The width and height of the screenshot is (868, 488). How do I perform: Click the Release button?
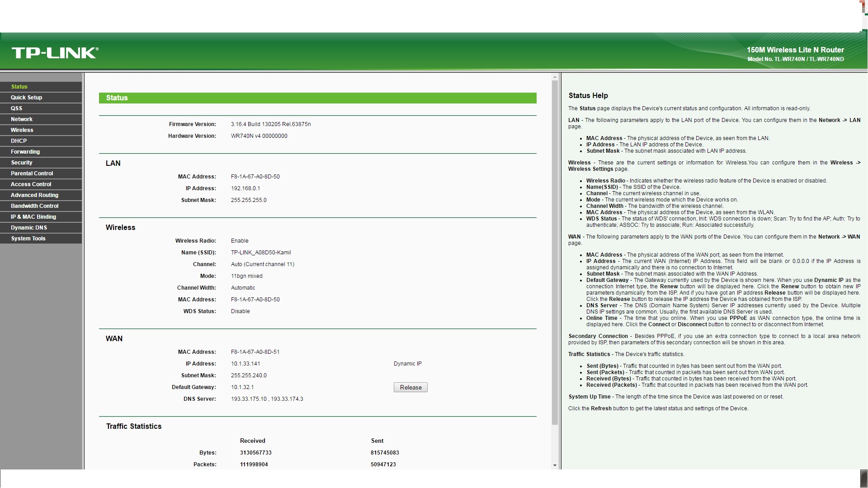pyautogui.click(x=410, y=387)
